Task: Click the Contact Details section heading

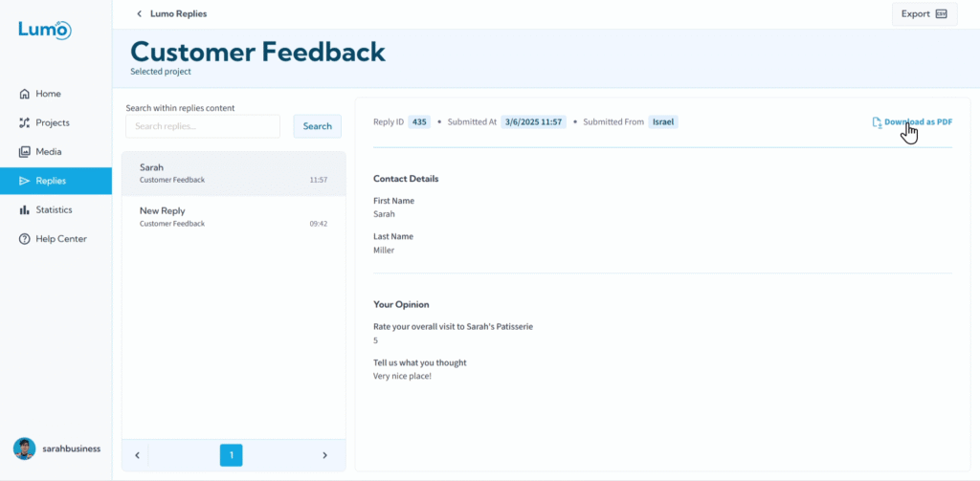Action: tap(406, 179)
